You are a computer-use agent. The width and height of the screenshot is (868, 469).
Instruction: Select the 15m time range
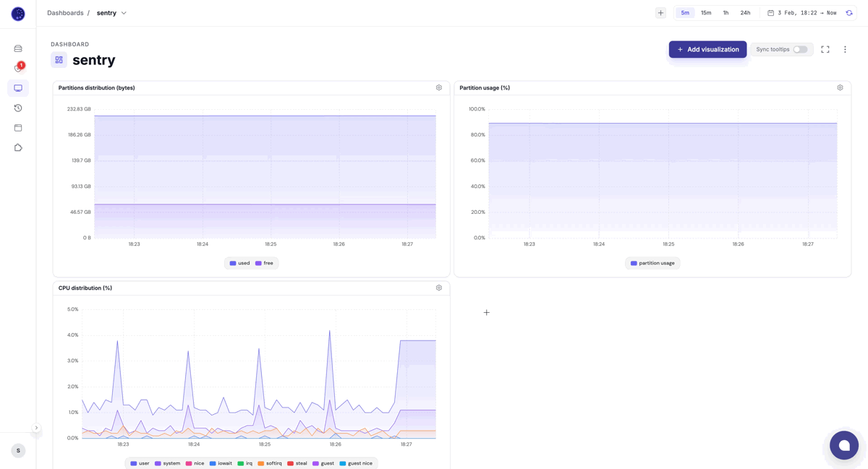(x=706, y=13)
